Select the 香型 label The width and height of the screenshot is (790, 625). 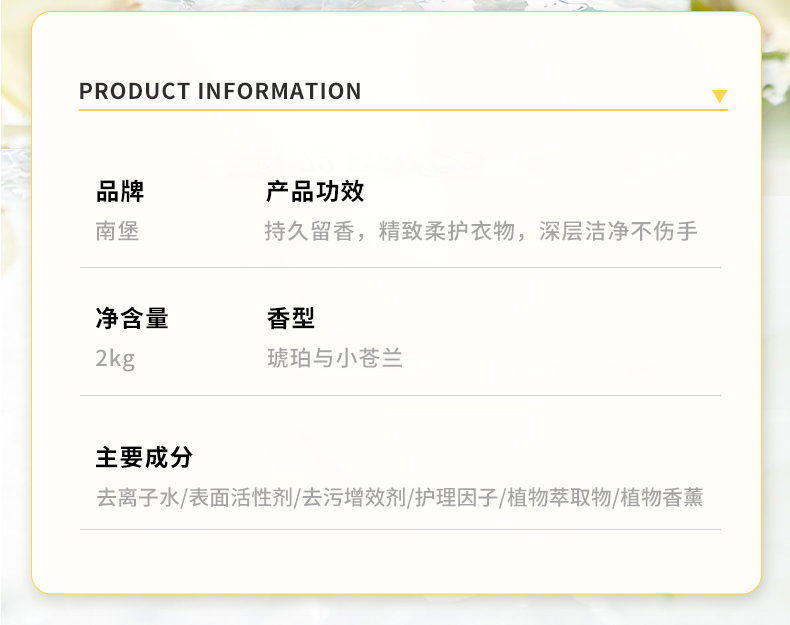pos(291,319)
